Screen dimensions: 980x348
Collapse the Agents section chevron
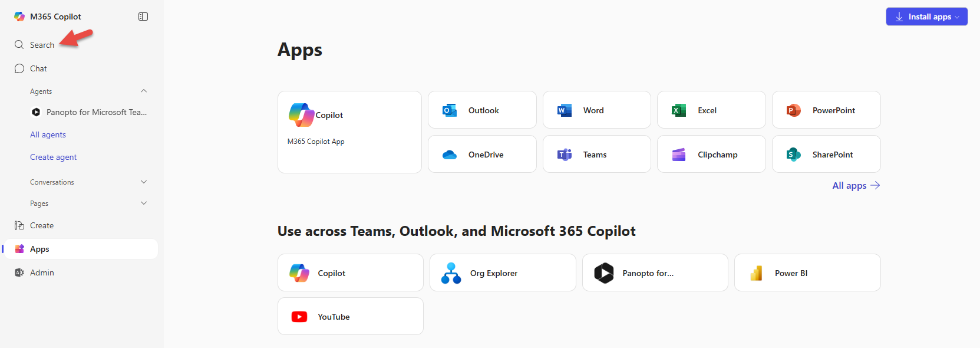(x=144, y=91)
